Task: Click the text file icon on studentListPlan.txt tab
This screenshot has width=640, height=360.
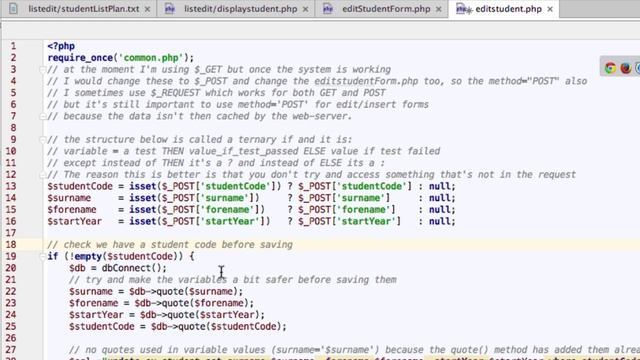Action: tap(13, 8)
